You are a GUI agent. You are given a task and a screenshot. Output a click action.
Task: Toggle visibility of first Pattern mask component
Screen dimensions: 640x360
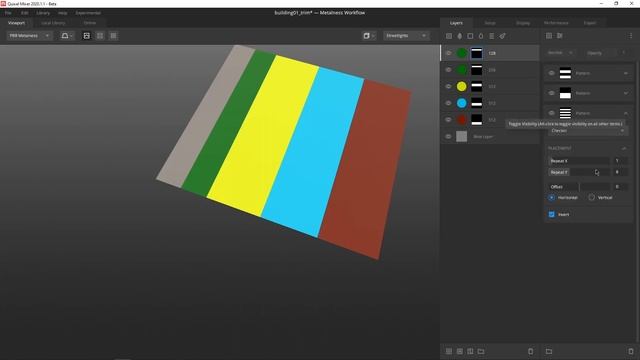point(551,73)
